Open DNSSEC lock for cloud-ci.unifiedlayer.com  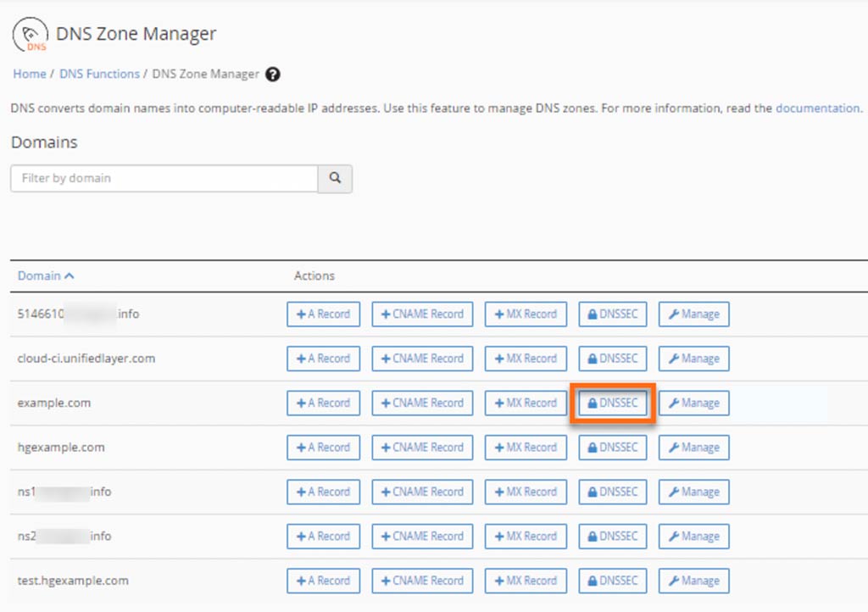612,358
